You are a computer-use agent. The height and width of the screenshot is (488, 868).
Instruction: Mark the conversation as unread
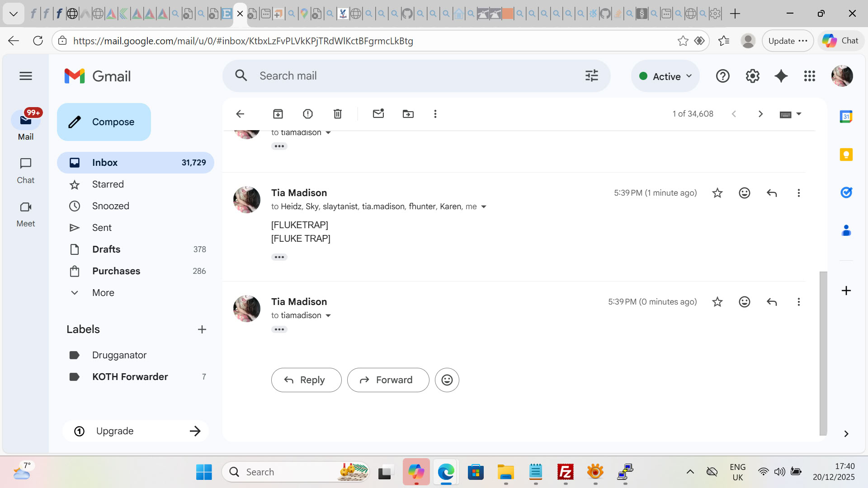pos(378,114)
